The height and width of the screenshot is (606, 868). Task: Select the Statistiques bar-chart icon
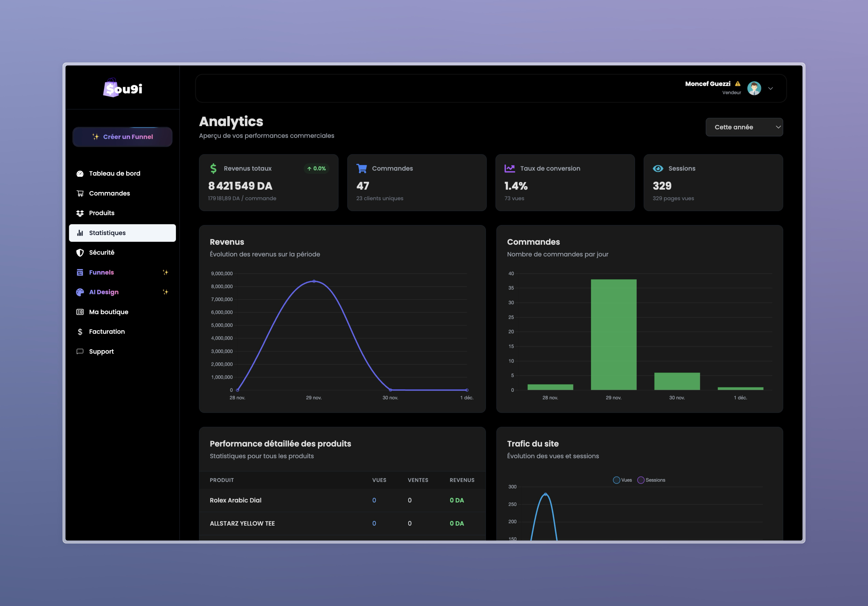(x=80, y=233)
